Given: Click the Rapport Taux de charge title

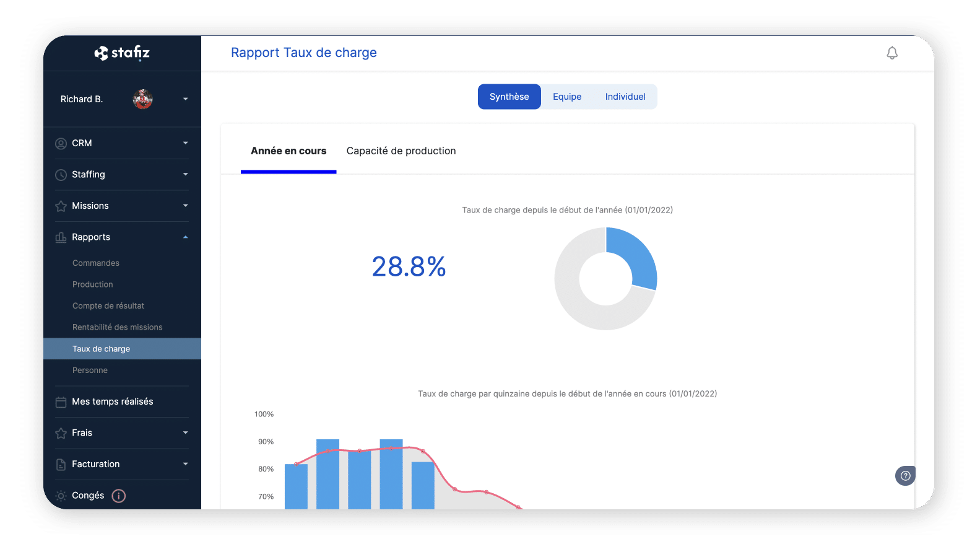Looking at the screenshot, I should [304, 53].
